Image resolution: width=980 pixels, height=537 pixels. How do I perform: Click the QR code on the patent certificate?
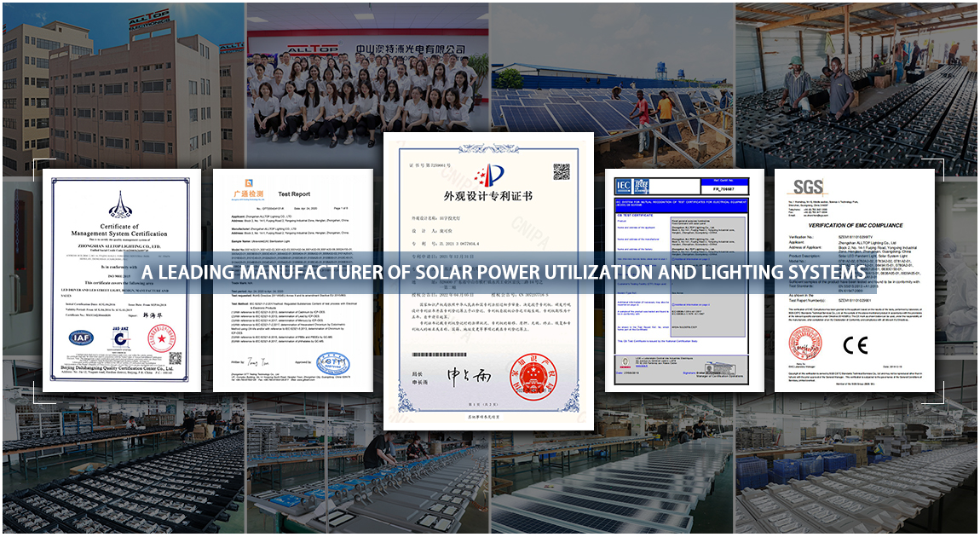tap(562, 172)
